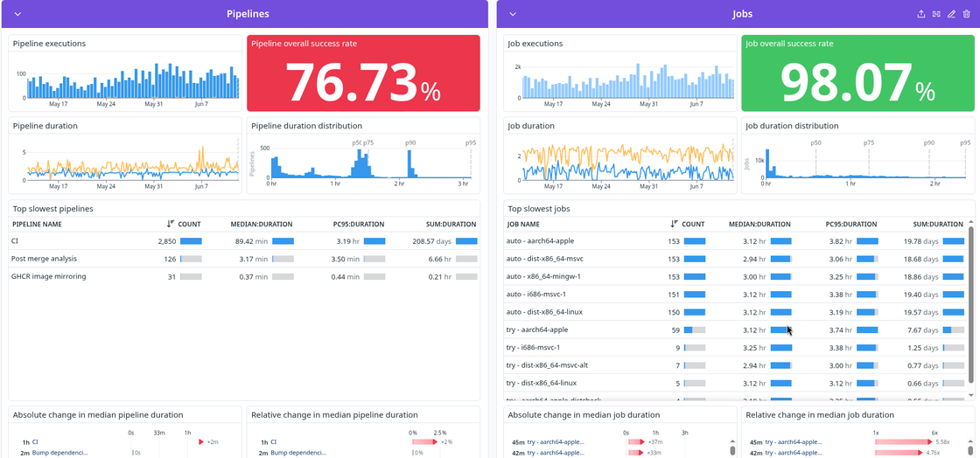The image size is (980, 458).
Task: Click the Top slowest jobs scrollbar up arrow
Action: point(970,221)
